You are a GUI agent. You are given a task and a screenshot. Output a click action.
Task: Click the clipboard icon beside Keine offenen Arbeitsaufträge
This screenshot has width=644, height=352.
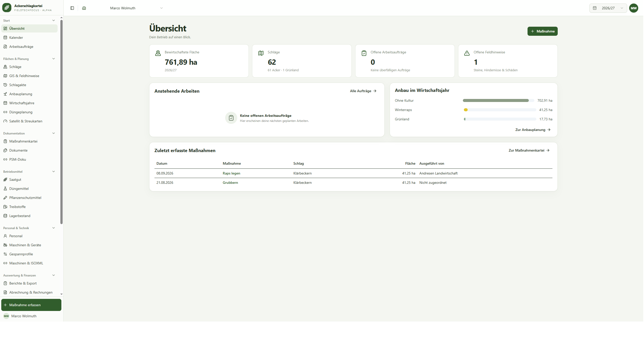231,118
